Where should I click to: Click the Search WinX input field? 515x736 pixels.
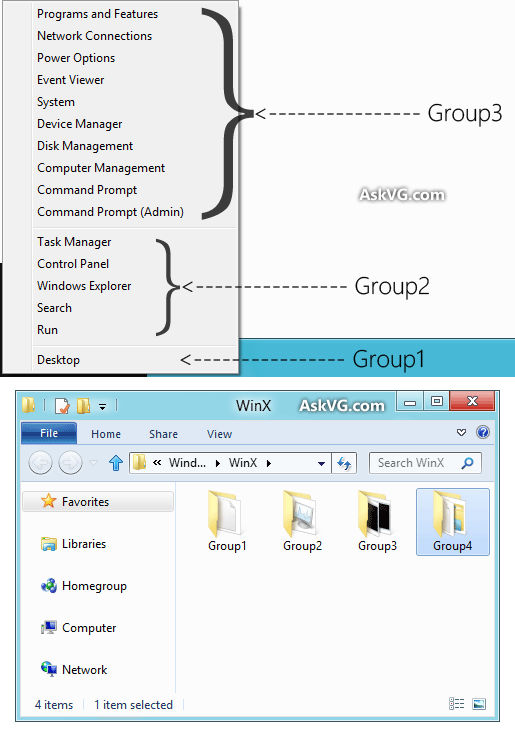pos(425,463)
